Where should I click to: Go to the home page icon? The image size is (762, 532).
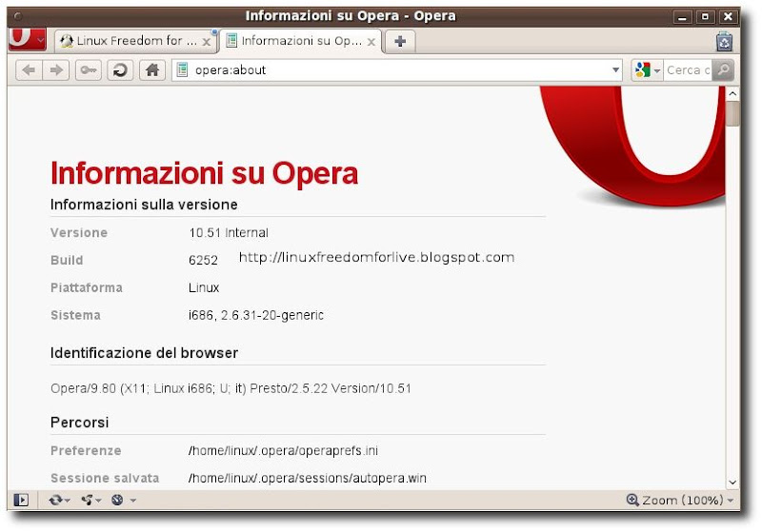[152, 70]
